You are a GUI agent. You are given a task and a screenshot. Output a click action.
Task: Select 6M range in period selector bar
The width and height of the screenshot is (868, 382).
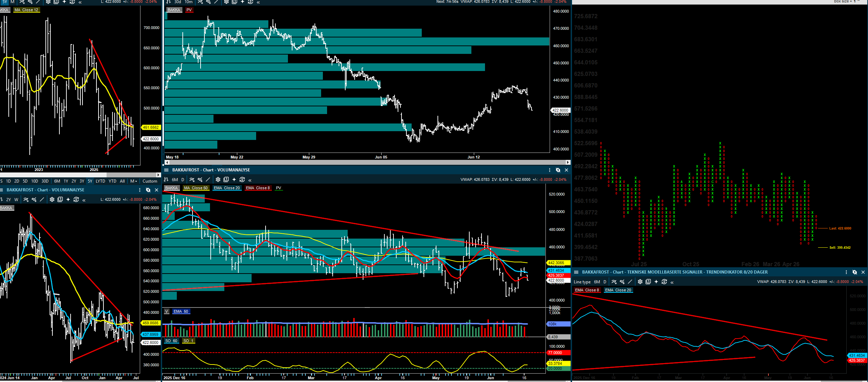[57, 181]
